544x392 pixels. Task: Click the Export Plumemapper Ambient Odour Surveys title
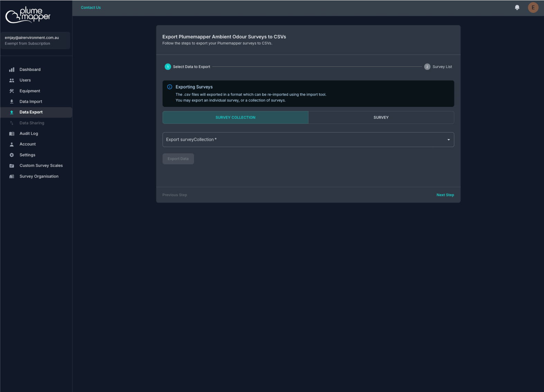pyautogui.click(x=224, y=37)
